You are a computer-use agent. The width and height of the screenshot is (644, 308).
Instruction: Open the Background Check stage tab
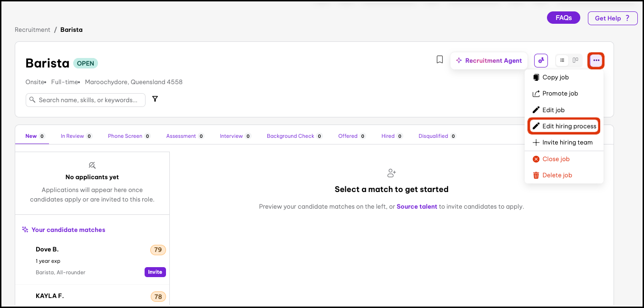tap(294, 136)
